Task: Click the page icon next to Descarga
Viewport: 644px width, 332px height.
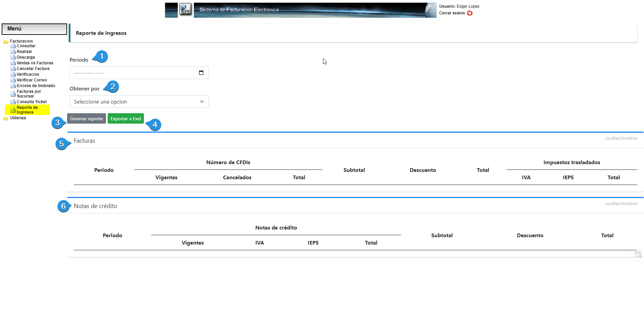Action: (x=13, y=58)
